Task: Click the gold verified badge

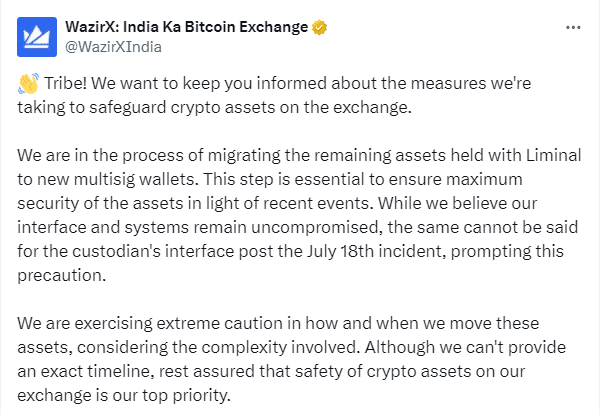Action: tap(319, 27)
